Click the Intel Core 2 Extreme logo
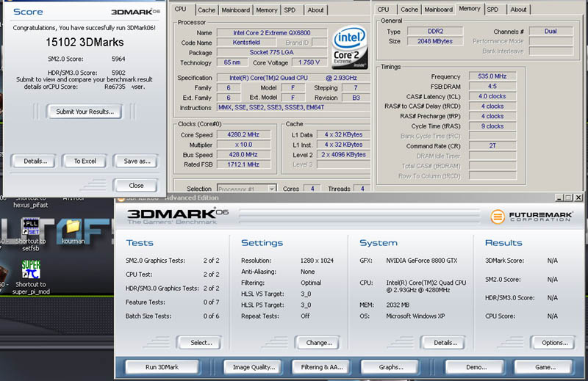 (349, 47)
